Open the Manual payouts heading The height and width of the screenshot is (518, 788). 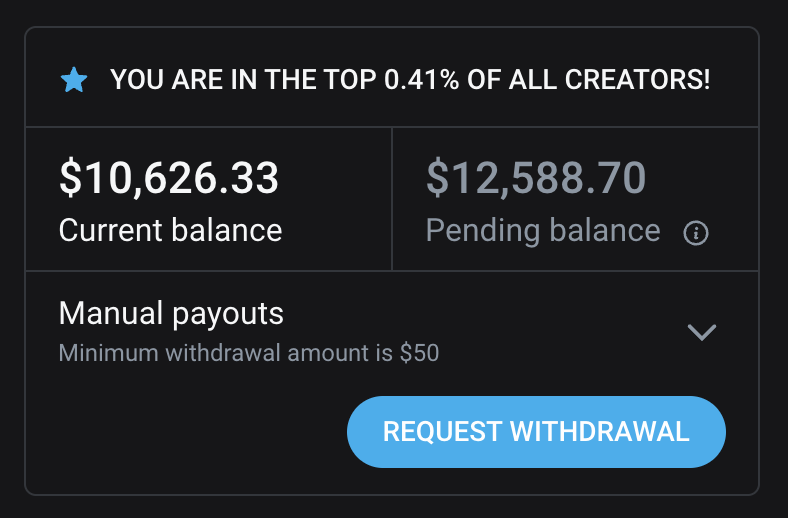pyautogui.click(x=171, y=314)
